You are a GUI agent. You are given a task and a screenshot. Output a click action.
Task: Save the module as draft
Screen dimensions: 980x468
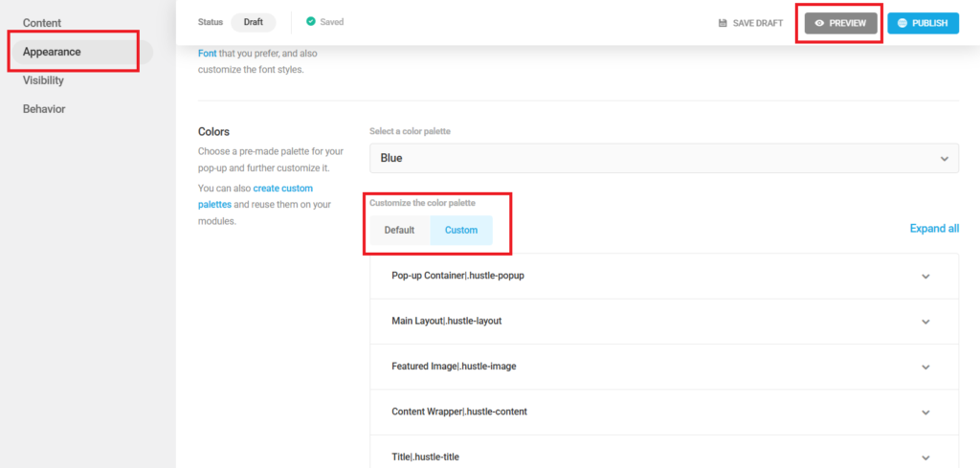coord(750,23)
